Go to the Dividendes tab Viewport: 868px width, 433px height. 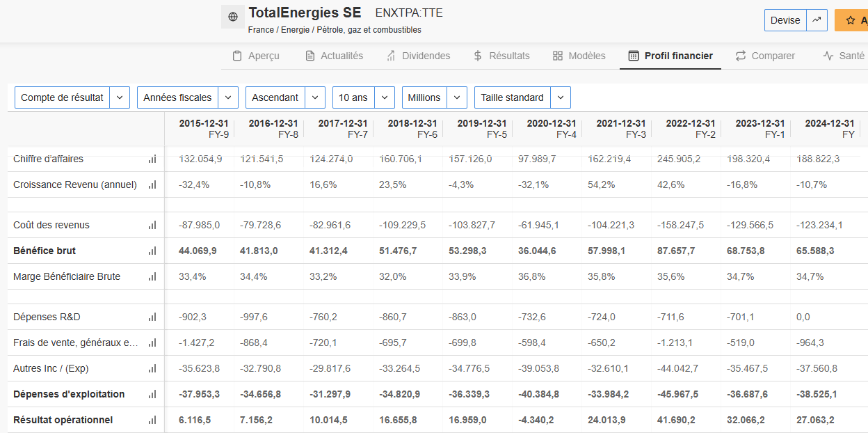[x=418, y=56]
